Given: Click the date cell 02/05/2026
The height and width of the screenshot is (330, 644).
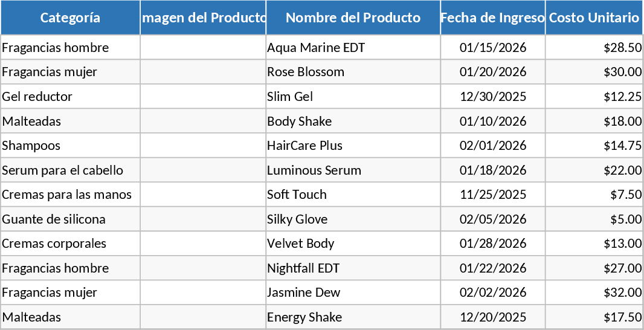Looking at the screenshot, I should pyautogui.click(x=493, y=219).
